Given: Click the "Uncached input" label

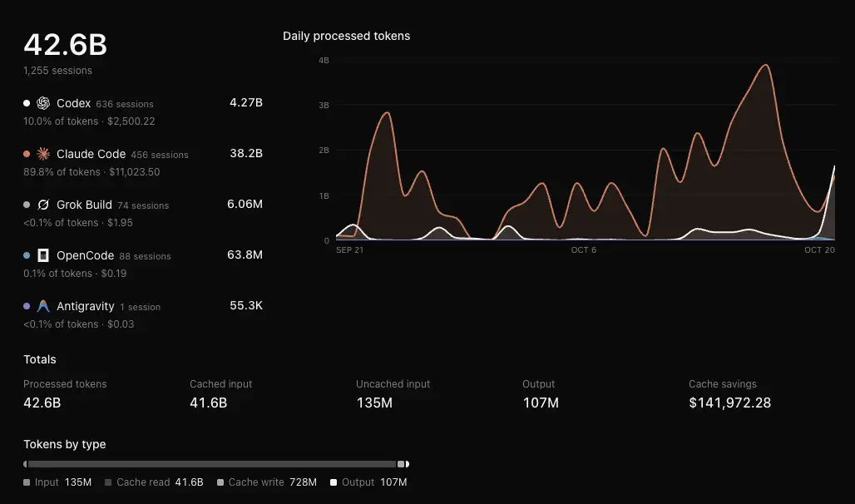Looking at the screenshot, I should pos(393,384).
